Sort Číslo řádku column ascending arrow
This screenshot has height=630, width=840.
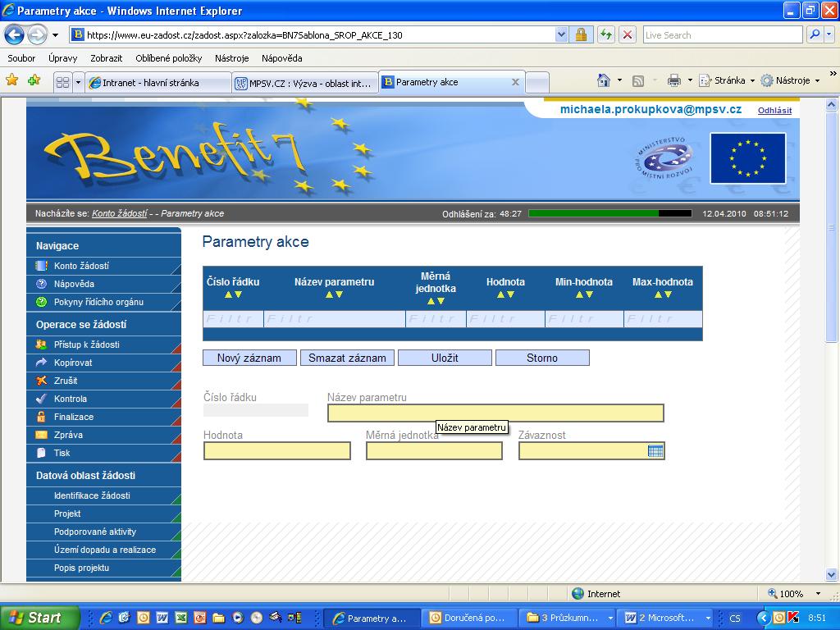[x=228, y=294]
